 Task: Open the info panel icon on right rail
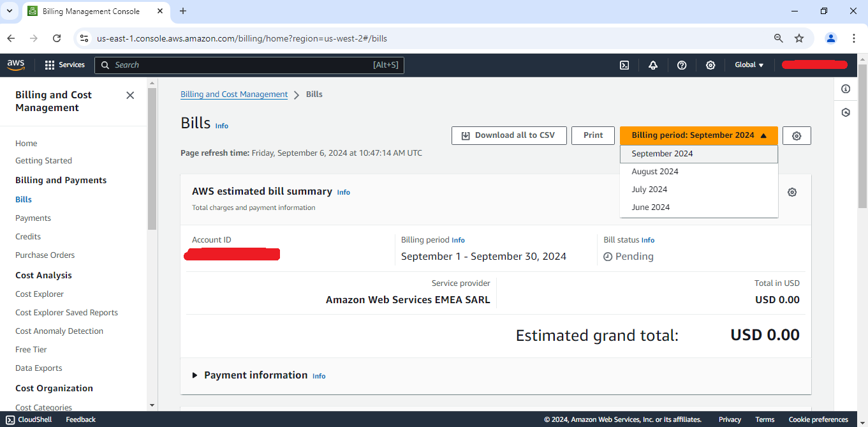[x=846, y=89]
